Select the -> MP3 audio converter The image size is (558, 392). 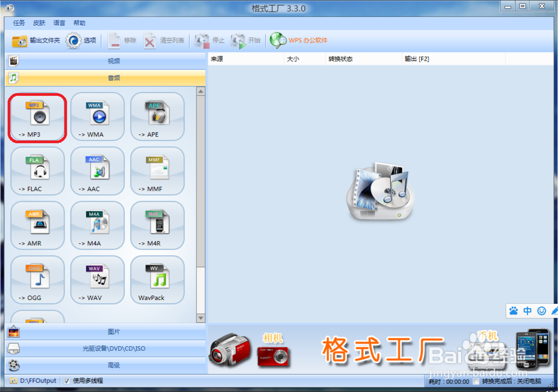(38, 118)
